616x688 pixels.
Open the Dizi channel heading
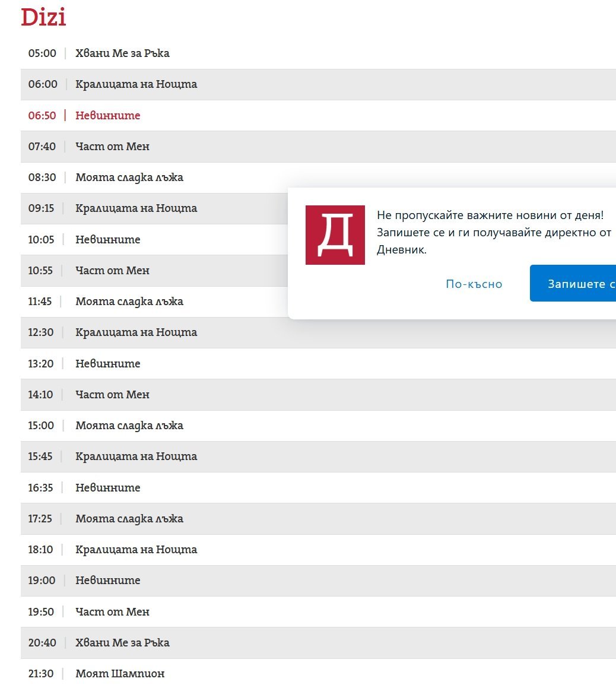(43, 17)
